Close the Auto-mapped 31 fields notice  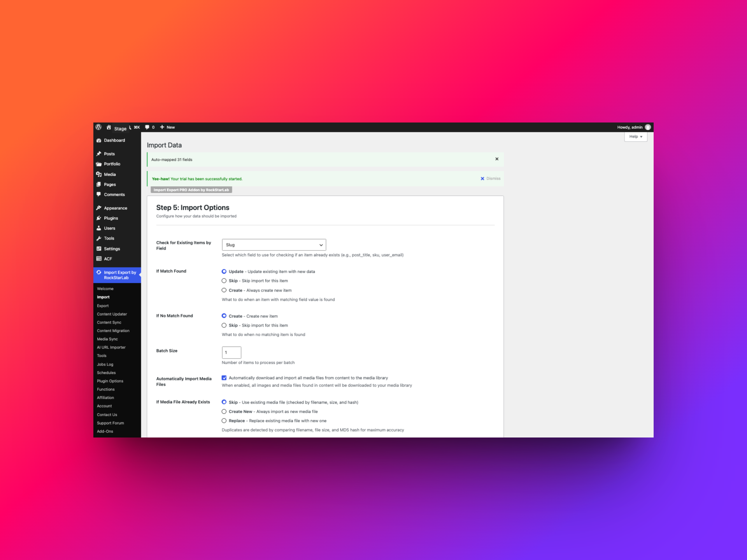[497, 159]
